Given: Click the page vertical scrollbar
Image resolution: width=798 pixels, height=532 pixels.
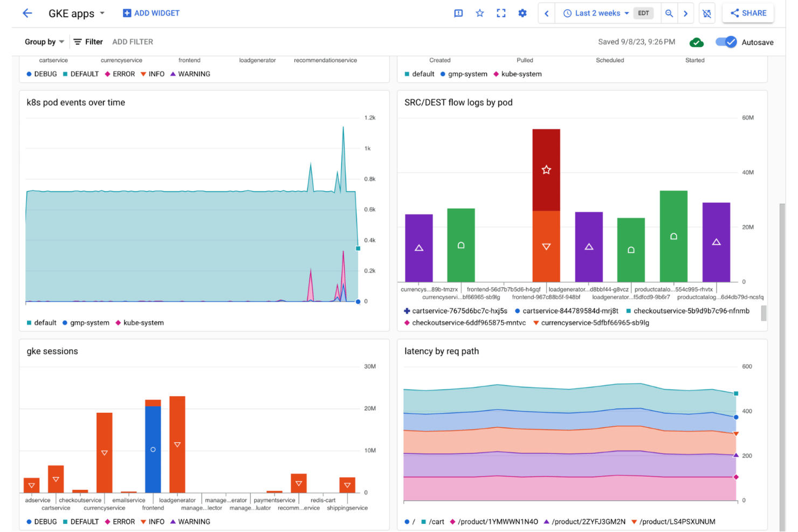Looking at the screenshot, I should pyautogui.click(x=782, y=367).
